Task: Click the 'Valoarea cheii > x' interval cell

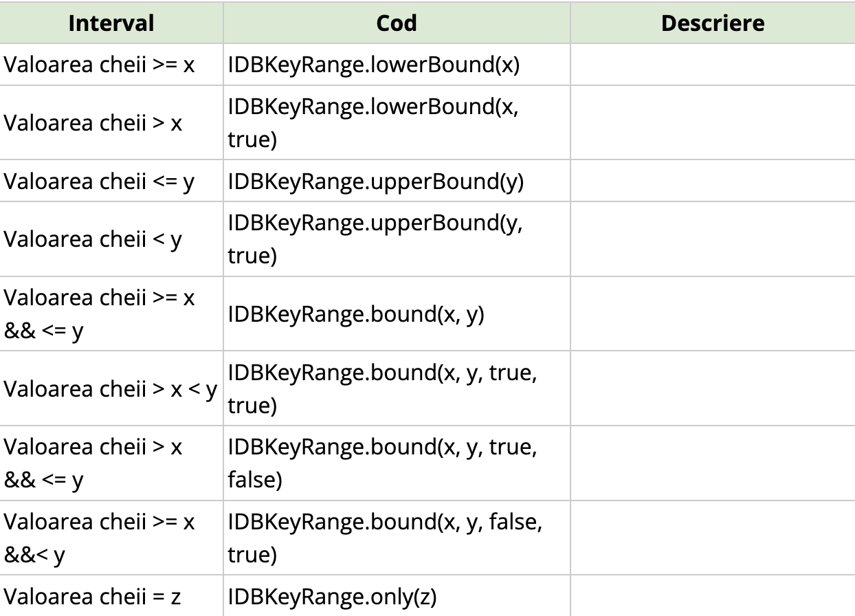Action: pos(93,123)
